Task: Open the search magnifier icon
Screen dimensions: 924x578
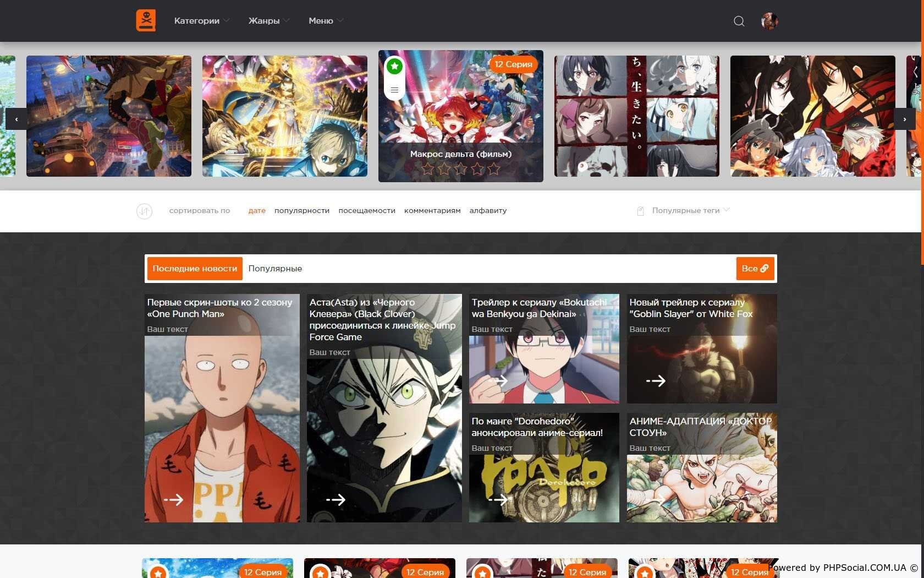Action: tap(739, 21)
